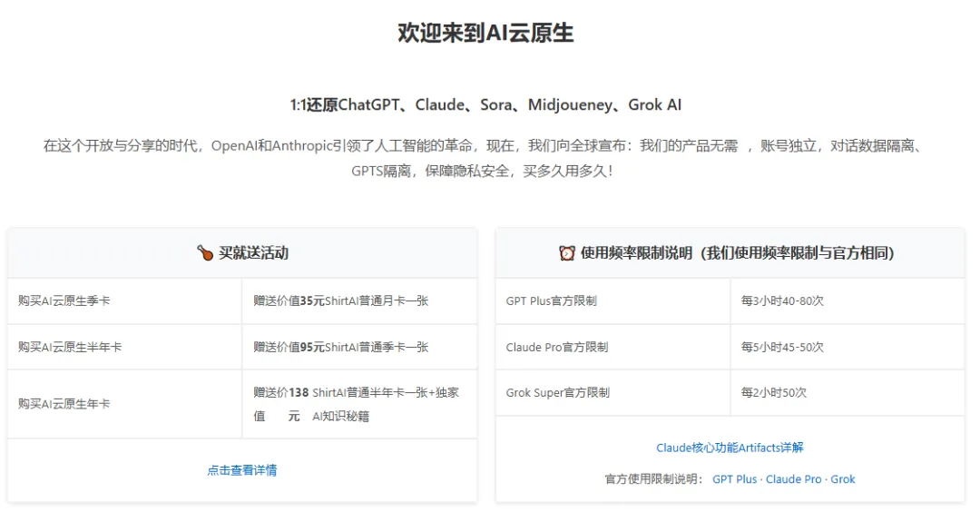Click the intro paragraph mentioning OpenAI和Anthropic
980x512 pixels.
(x=485, y=158)
